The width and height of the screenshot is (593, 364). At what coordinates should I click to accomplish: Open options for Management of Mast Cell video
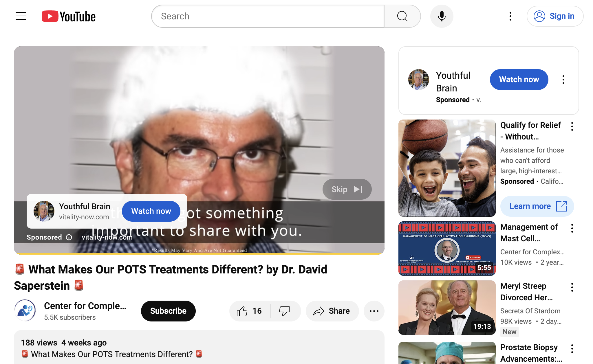572,228
